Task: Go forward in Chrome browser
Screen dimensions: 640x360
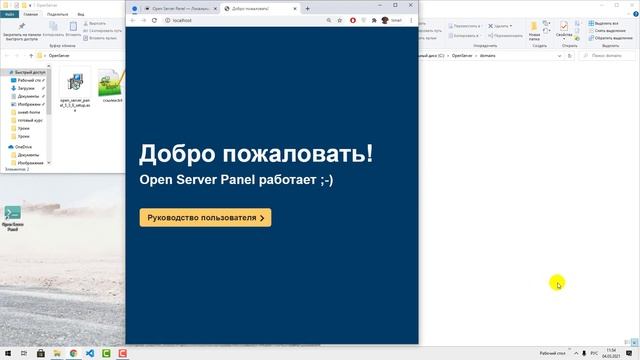Action: (143, 20)
